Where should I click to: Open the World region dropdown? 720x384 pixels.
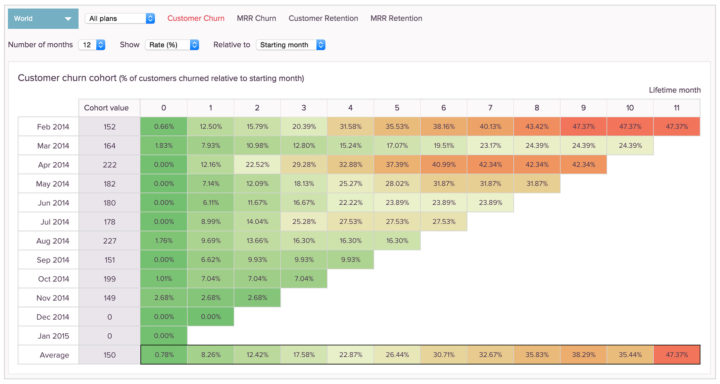[43, 19]
